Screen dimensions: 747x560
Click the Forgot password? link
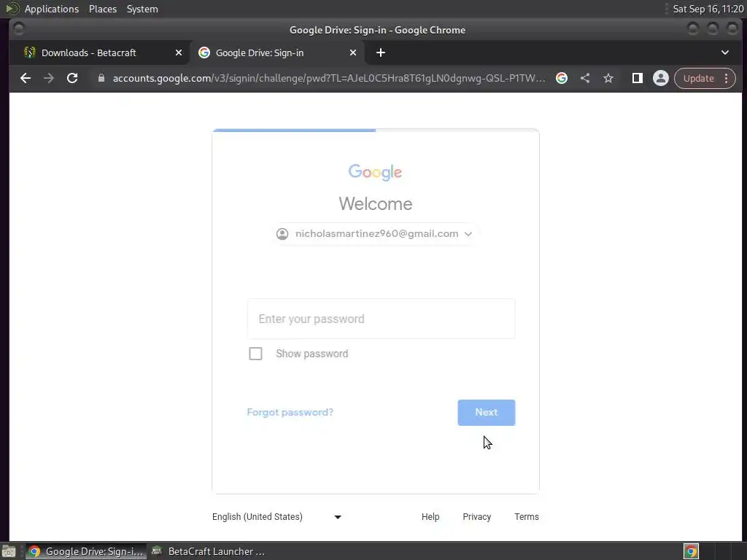pos(290,413)
